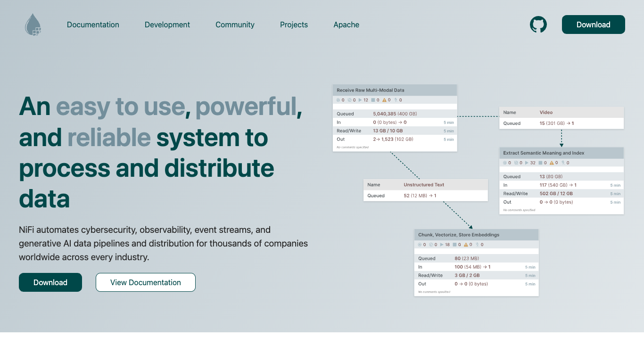Click the 'Video' connection name
The height and width of the screenshot is (362, 644).
tap(546, 113)
